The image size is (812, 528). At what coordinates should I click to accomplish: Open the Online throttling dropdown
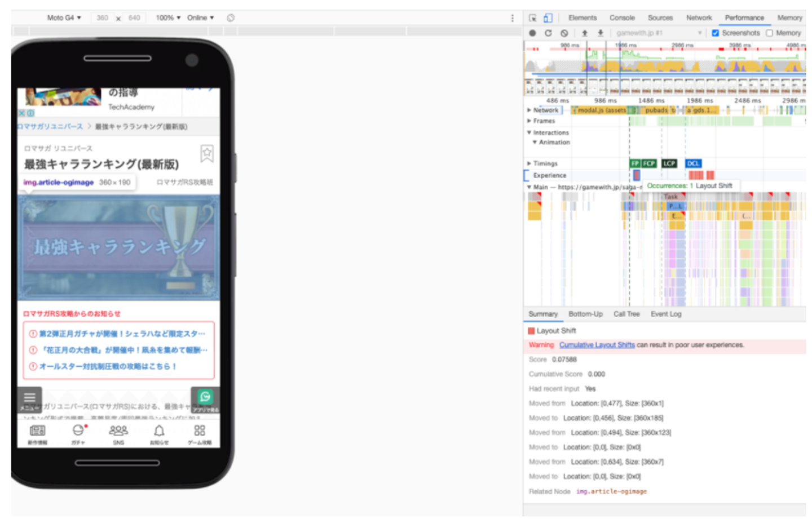click(x=201, y=18)
